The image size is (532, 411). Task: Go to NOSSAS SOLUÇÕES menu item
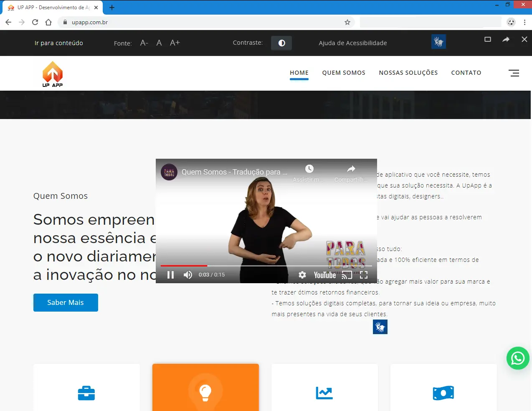(408, 73)
